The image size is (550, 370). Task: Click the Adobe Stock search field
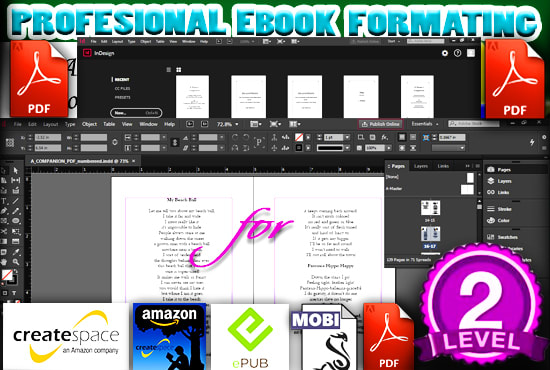(x=474, y=124)
